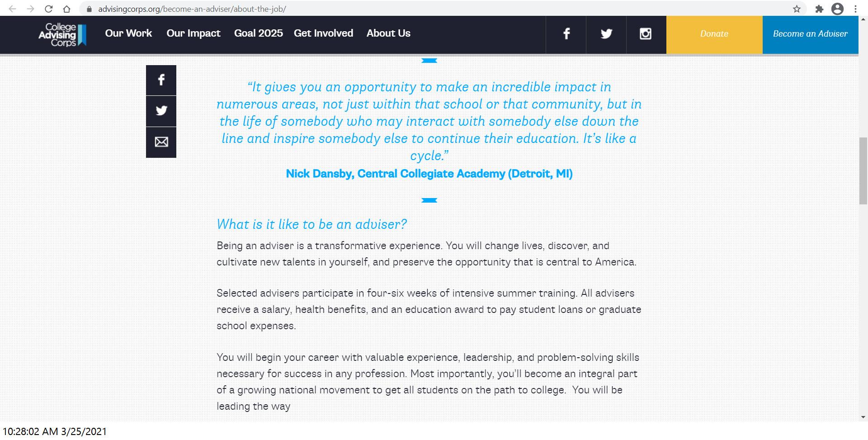Click the yellow Donate button
Screen dimensions: 868x440
714,34
